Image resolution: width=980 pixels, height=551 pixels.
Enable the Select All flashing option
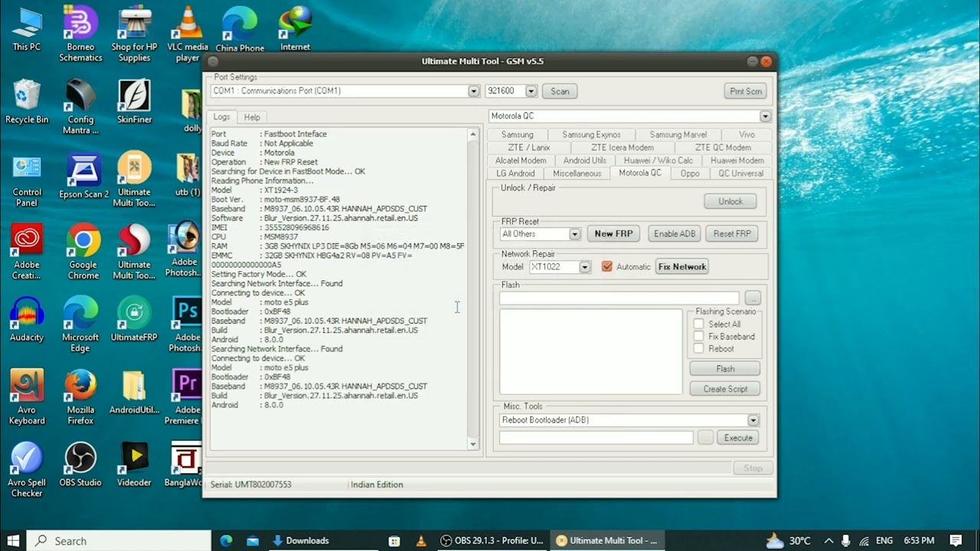click(x=698, y=324)
